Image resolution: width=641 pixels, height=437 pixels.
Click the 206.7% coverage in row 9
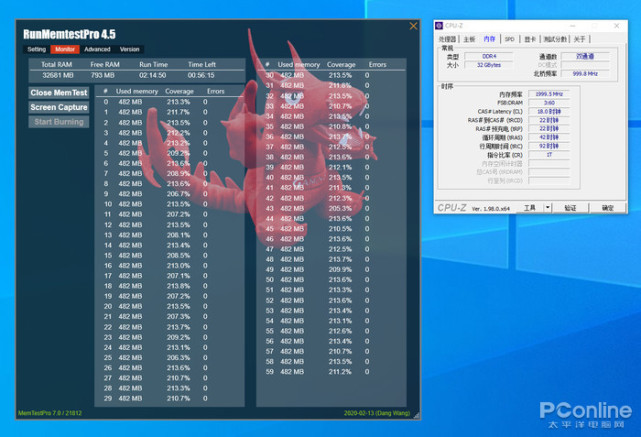point(178,194)
